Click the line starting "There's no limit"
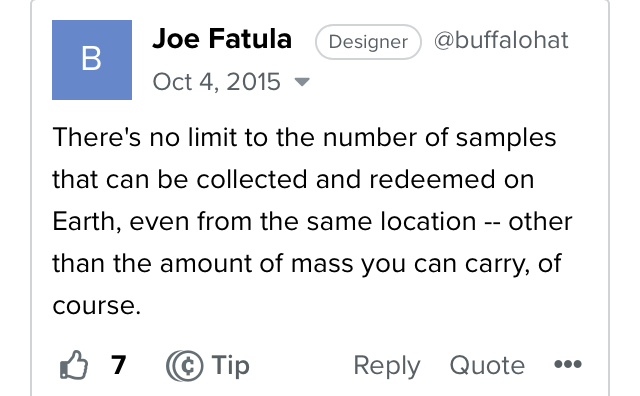The width and height of the screenshot is (640, 396). tap(304, 138)
